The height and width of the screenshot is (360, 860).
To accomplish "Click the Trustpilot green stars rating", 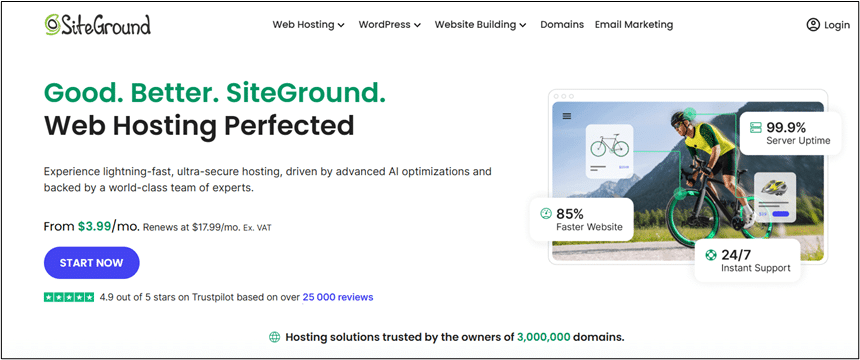I will [69, 297].
